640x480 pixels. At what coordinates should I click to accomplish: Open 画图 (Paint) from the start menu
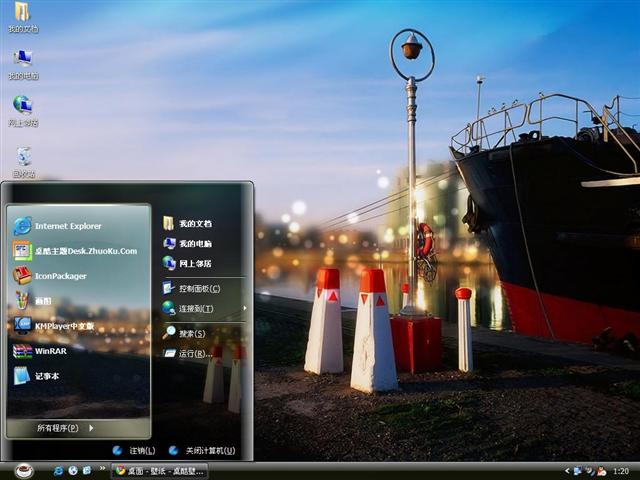[45, 301]
